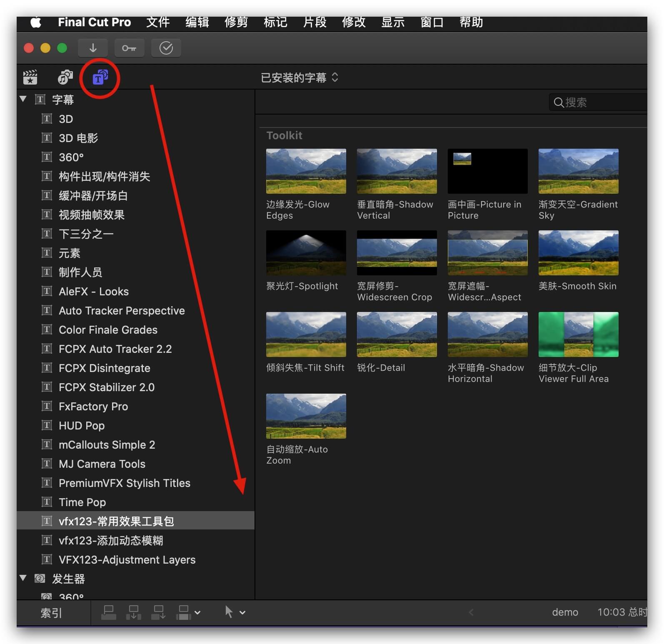Click the Background Tasks checkmark button
664x644 pixels.
coord(166,48)
